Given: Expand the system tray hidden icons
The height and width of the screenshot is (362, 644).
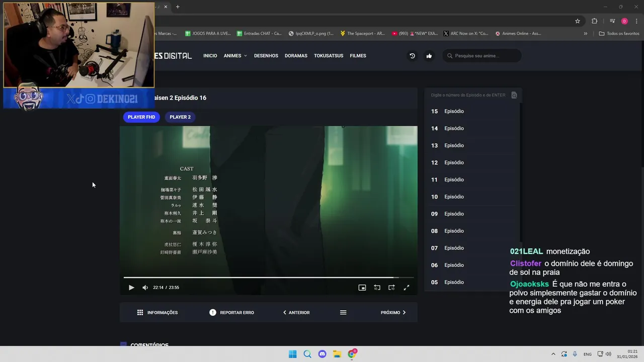Looking at the screenshot, I should (553, 354).
